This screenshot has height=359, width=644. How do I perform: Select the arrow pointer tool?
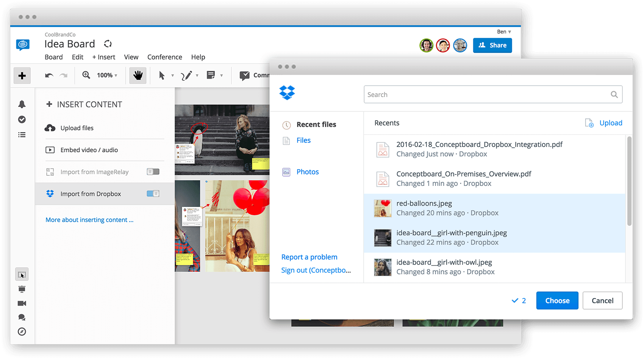pos(162,75)
